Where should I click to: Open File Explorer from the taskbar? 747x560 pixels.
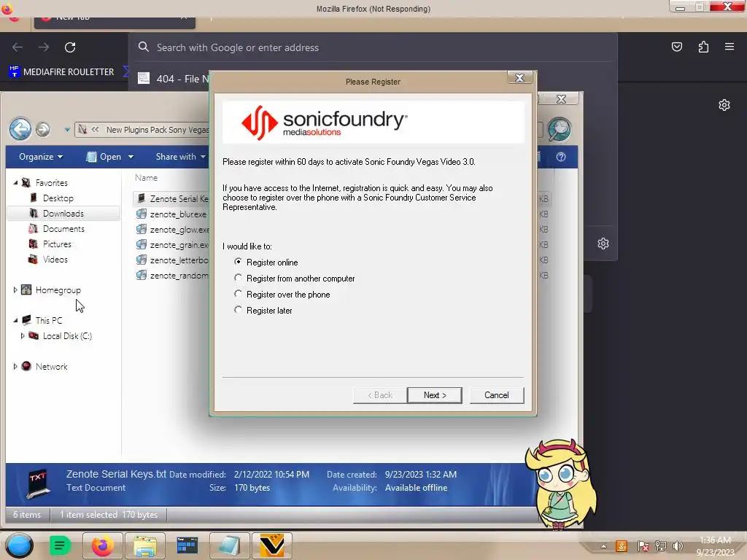point(145,545)
